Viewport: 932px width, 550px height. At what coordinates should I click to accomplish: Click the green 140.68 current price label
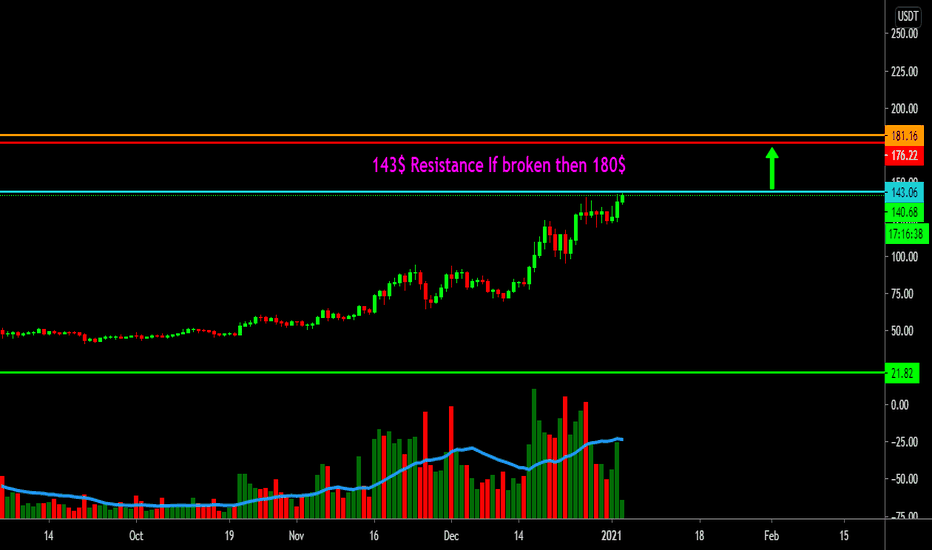click(904, 212)
